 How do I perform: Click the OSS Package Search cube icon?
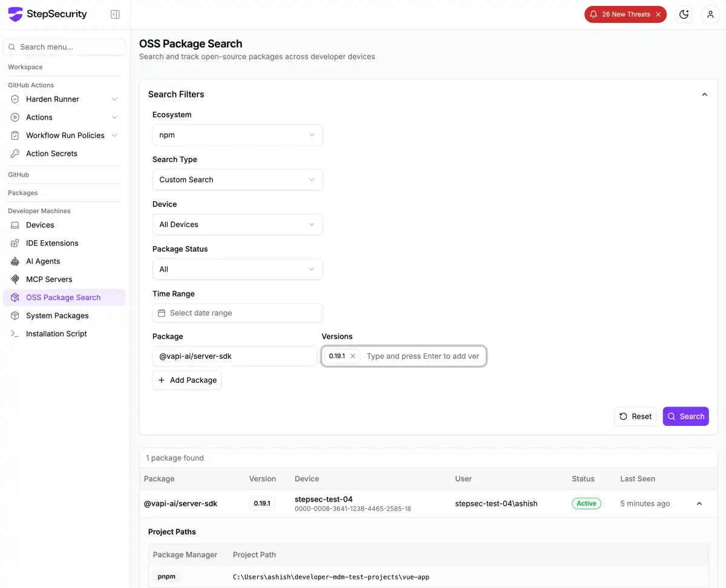tap(15, 298)
